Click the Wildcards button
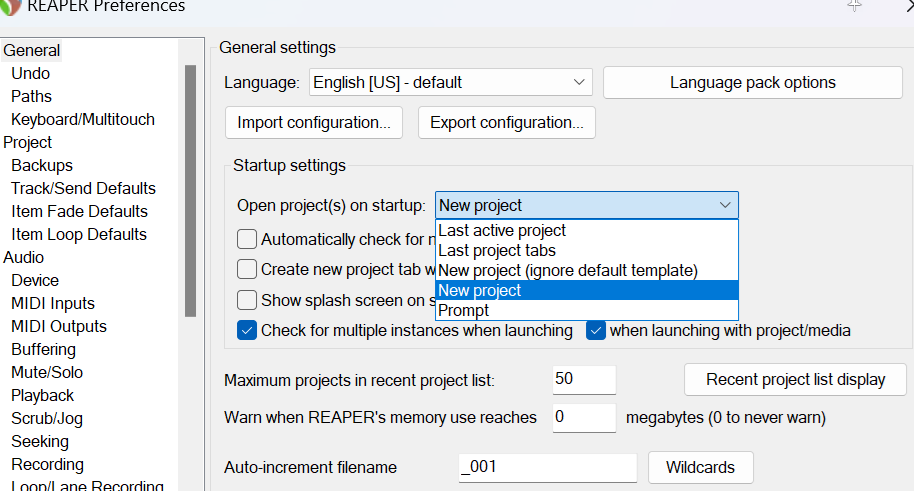Viewport: 914px width, 491px height. pyautogui.click(x=701, y=467)
